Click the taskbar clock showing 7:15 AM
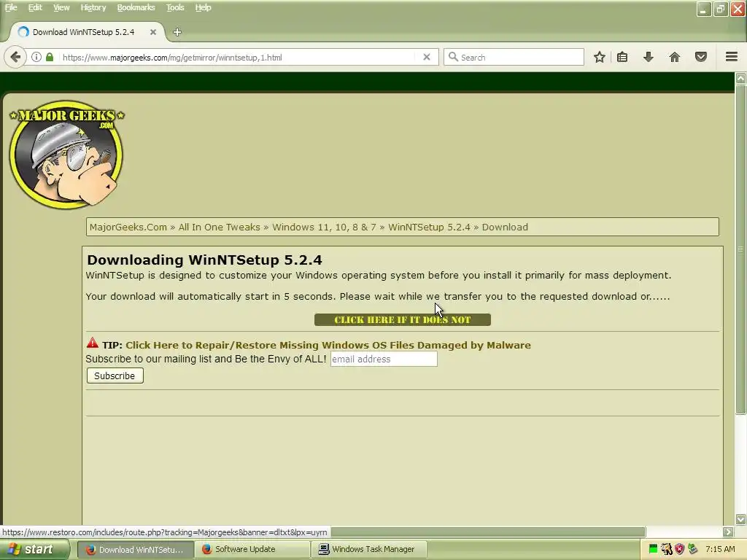This screenshot has height=560, width=747. coord(720,549)
